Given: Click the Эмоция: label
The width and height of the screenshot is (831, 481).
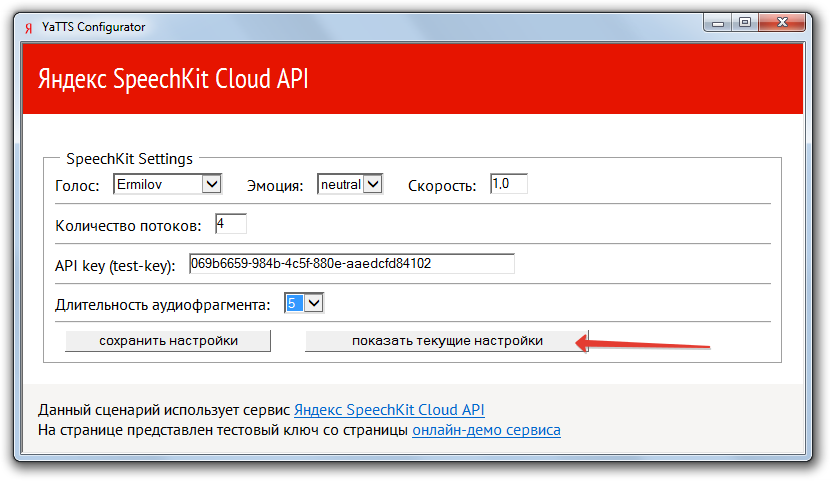Looking at the screenshot, I should (x=275, y=185).
